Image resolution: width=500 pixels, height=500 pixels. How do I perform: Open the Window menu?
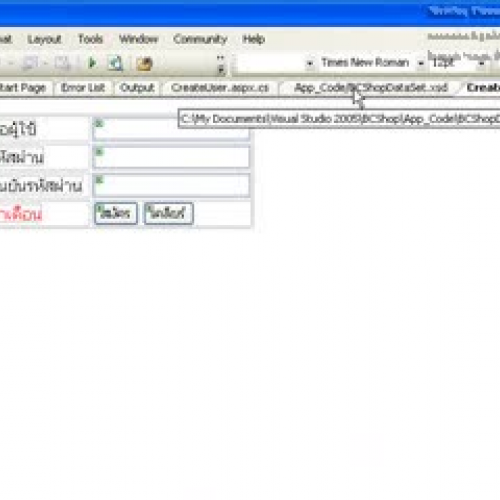click(138, 39)
